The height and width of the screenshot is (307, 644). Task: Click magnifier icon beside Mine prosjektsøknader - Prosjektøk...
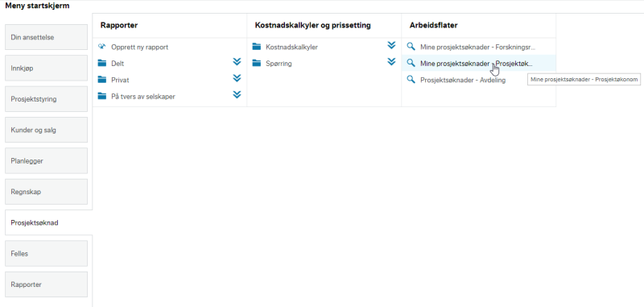411,63
